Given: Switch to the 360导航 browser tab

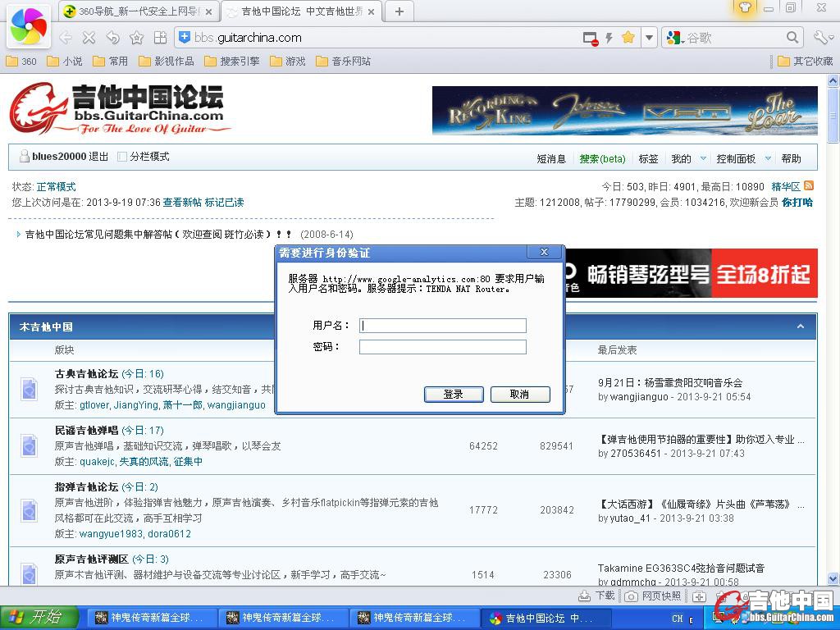Looking at the screenshot, I should coord(138,11).
